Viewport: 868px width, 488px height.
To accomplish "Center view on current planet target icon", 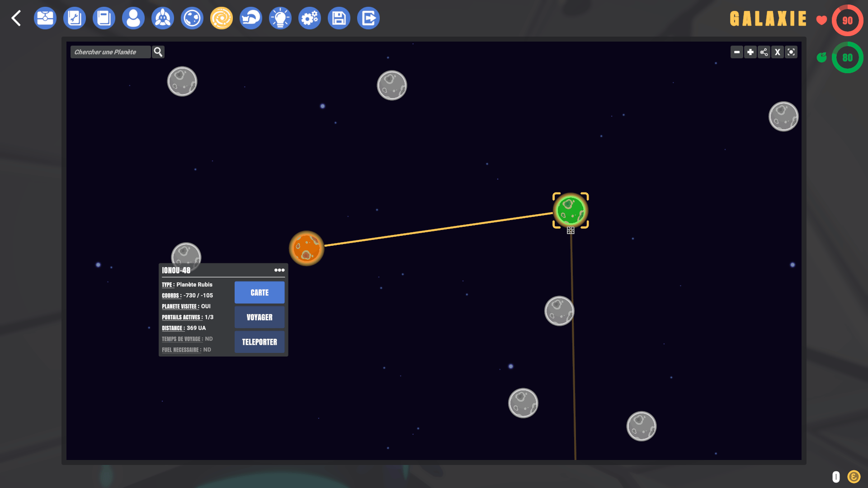I will coord(791,52).
